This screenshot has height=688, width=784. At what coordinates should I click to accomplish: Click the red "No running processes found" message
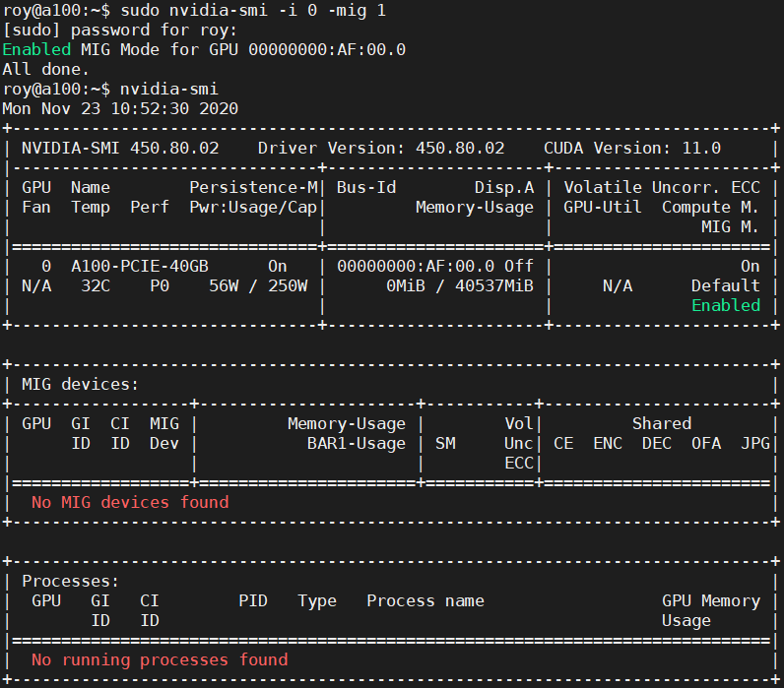click(160, 659)
